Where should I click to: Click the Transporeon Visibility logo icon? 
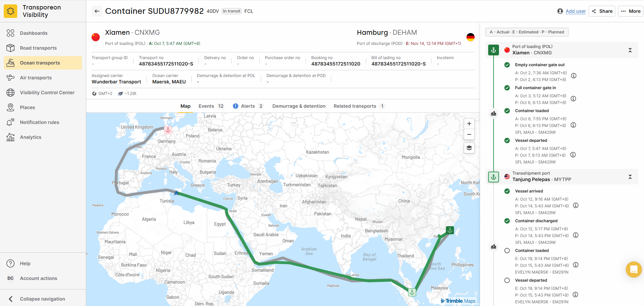(x=10, y=11)
